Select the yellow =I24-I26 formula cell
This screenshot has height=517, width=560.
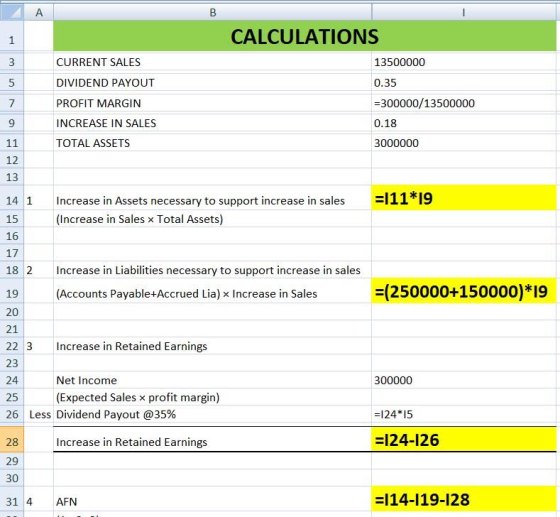[464, 440]
